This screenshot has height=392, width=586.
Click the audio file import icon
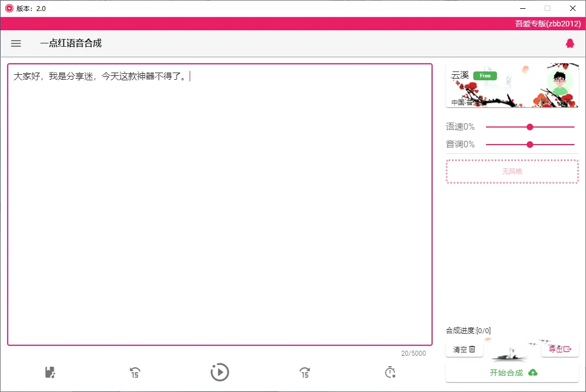[x=49, y=372]
